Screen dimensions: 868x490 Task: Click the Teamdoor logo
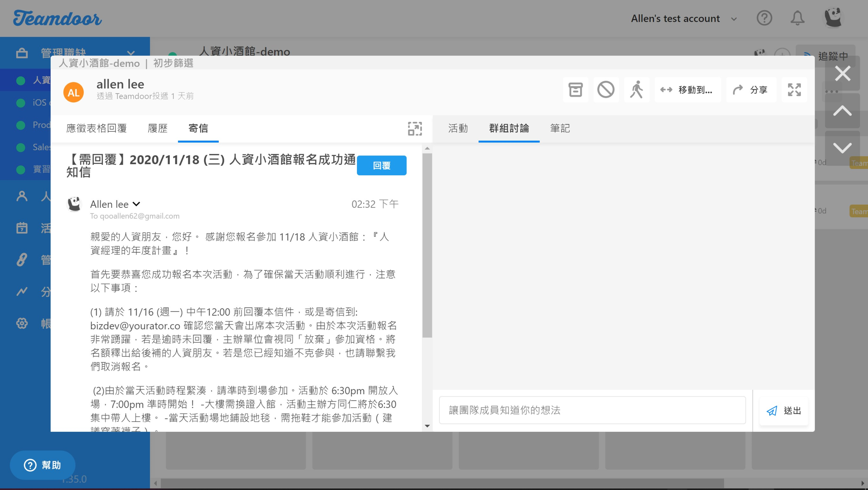pyautogui.click(x=58, y=18)
